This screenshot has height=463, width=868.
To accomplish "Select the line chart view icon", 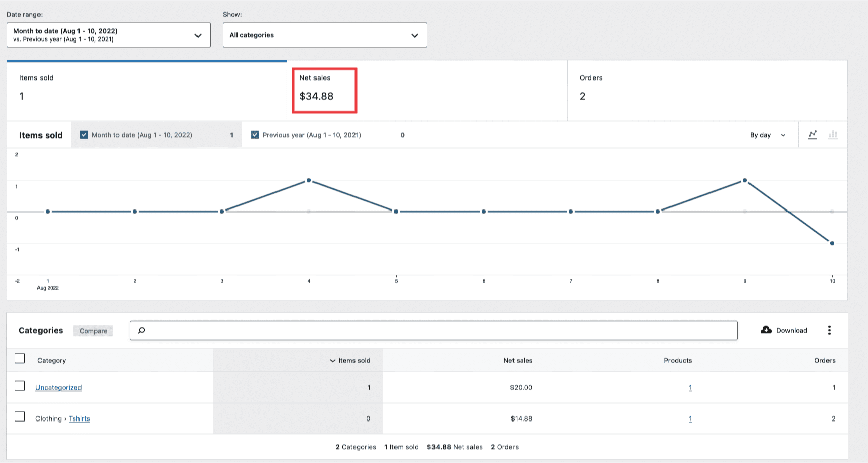I will (x=813, y=135).
